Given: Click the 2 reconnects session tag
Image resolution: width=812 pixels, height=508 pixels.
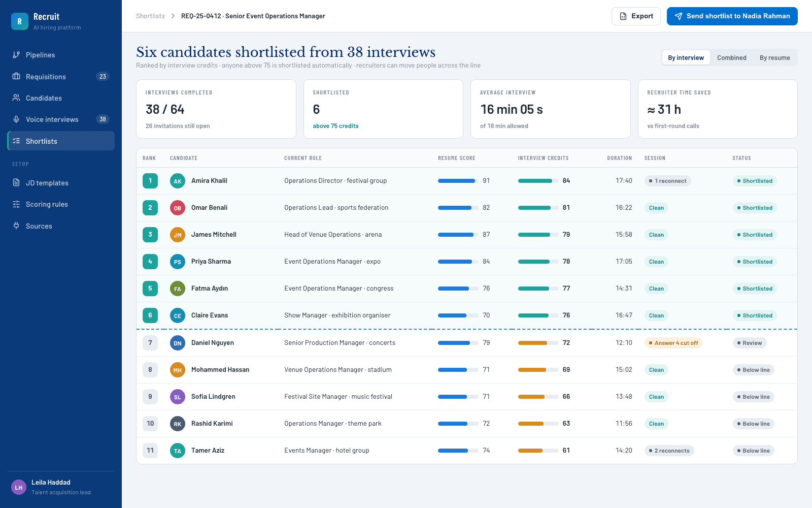Looking at the screenshot, I should [669, 451].
